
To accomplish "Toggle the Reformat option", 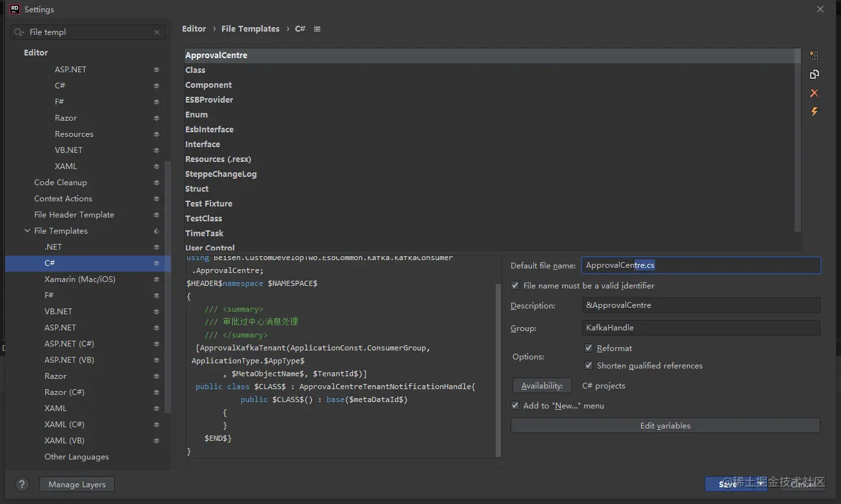I will coord(589,348).
